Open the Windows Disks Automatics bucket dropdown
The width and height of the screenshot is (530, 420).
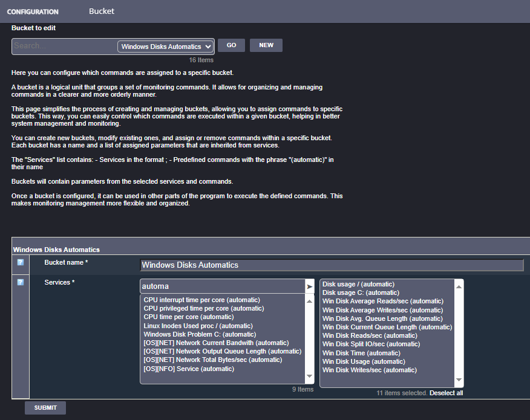coord(166,47)
